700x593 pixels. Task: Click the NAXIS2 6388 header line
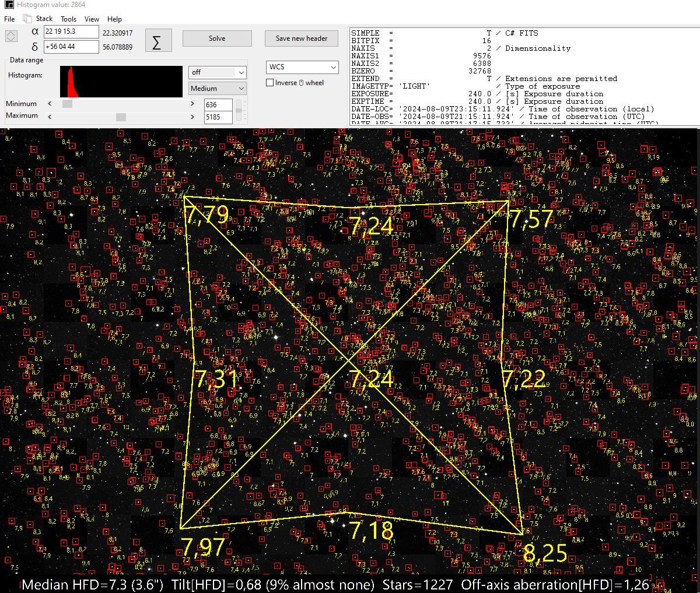421,64
